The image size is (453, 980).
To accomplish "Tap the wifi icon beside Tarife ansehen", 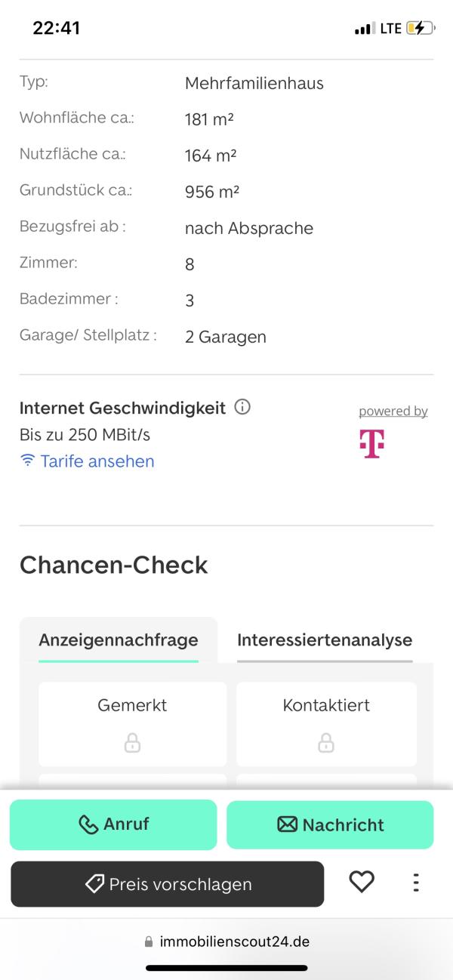I will click(28, 461).
